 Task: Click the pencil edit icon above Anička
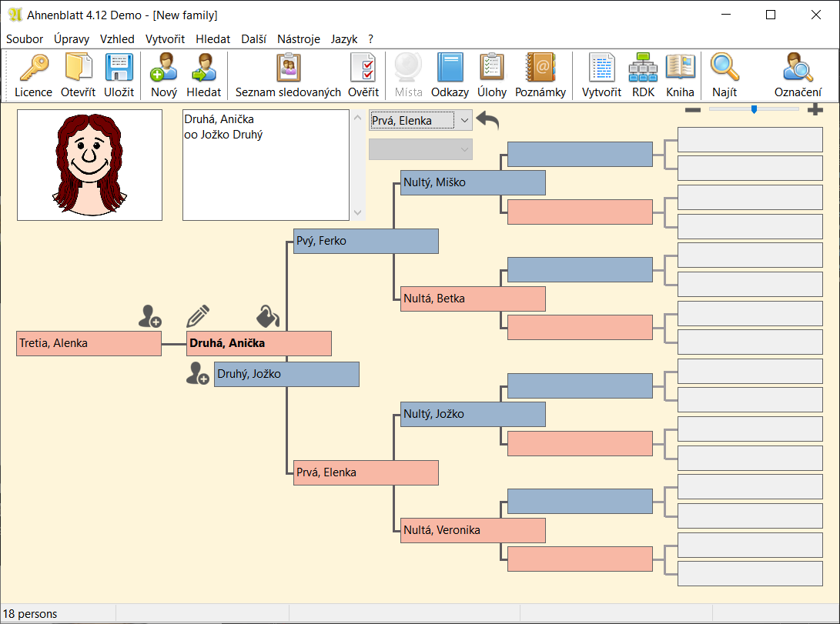click(x=198, y=316)
